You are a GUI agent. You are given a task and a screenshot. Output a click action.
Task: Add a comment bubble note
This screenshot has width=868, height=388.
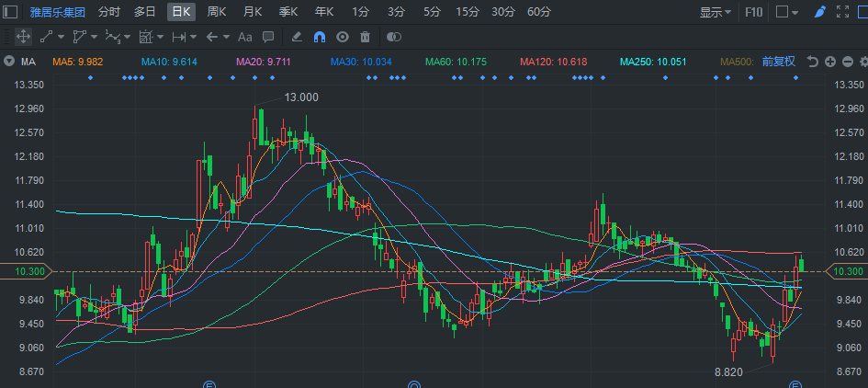pyautogui.click(x=268, y=37)
